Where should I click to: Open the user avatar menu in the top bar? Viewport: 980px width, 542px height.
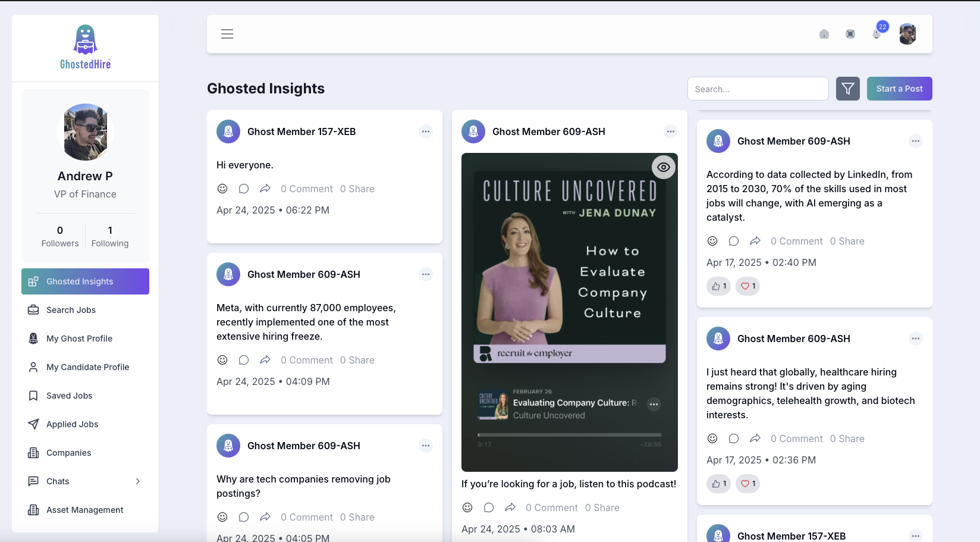click(907, 34)
